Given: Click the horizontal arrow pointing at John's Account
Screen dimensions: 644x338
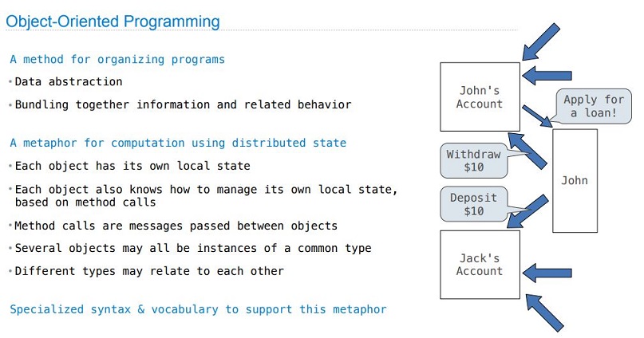Looking at the screenshot, I should point(547,76).
